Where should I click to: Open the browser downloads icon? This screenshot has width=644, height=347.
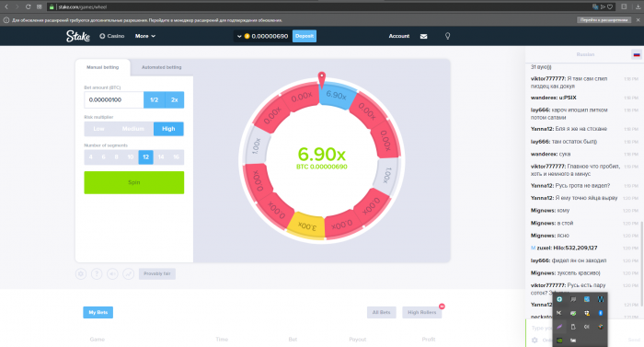(x=638, y=6)
